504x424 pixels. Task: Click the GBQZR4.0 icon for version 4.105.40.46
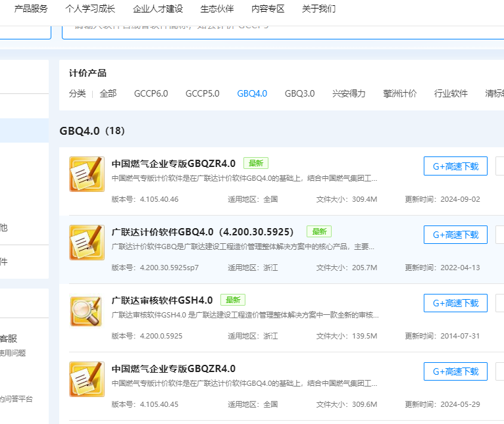coord(87,174)
